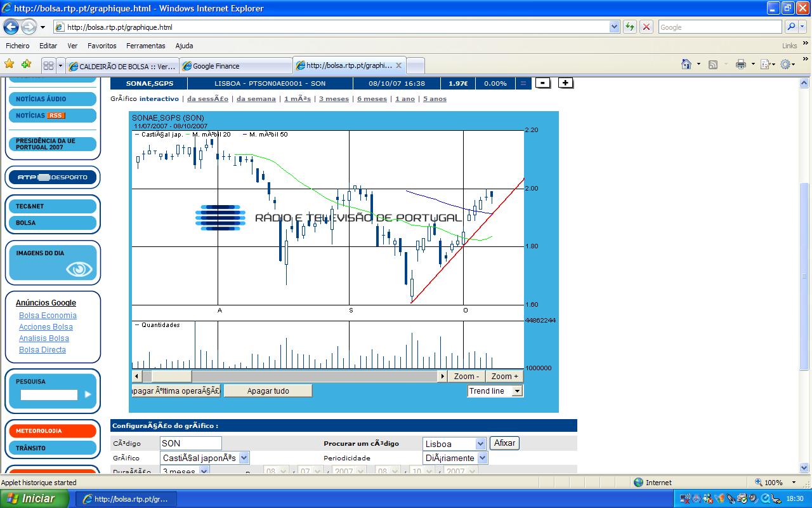Open the Ferramentas menu
The image size is (812, 508).
coord(145,46)
